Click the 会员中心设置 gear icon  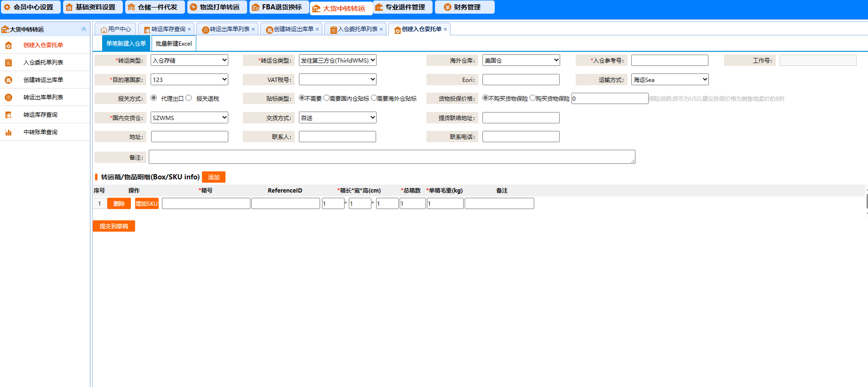tap(7, 7)
